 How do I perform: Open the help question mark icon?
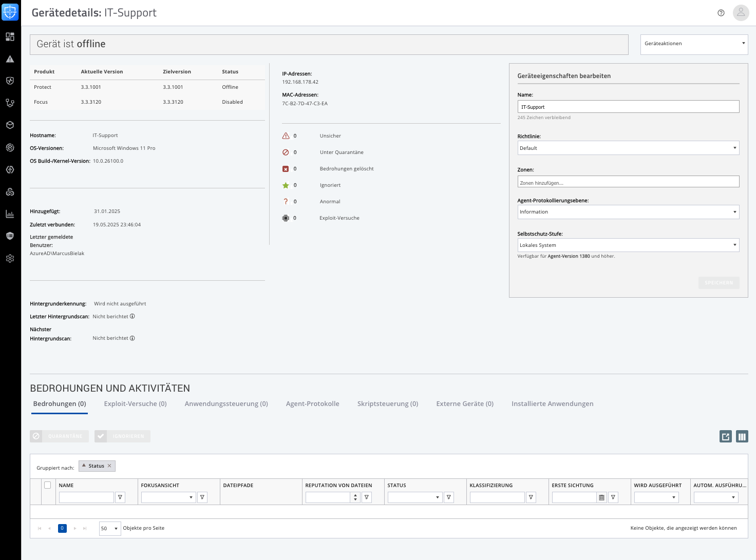pyautogui.click(x=721, y=13)
